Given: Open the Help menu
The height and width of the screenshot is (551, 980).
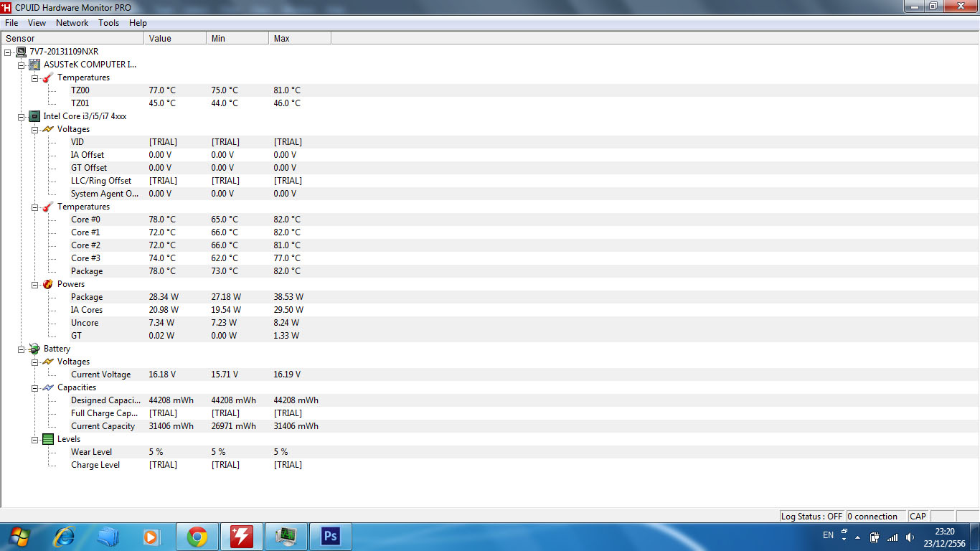Looking at the screenshot, I should 138,23.
